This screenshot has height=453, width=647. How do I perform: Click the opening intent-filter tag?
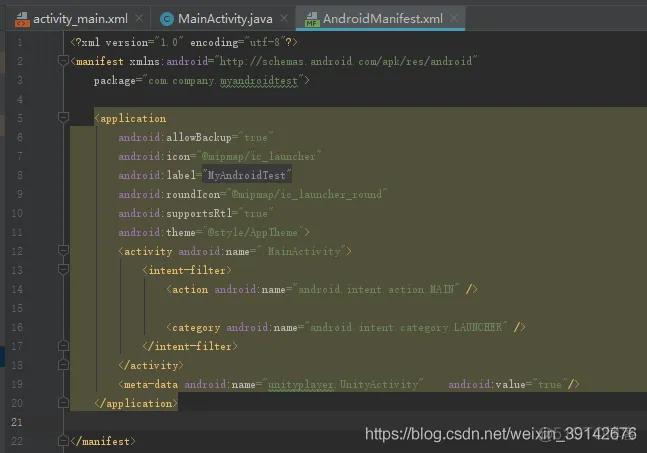[x=187, y=270]
